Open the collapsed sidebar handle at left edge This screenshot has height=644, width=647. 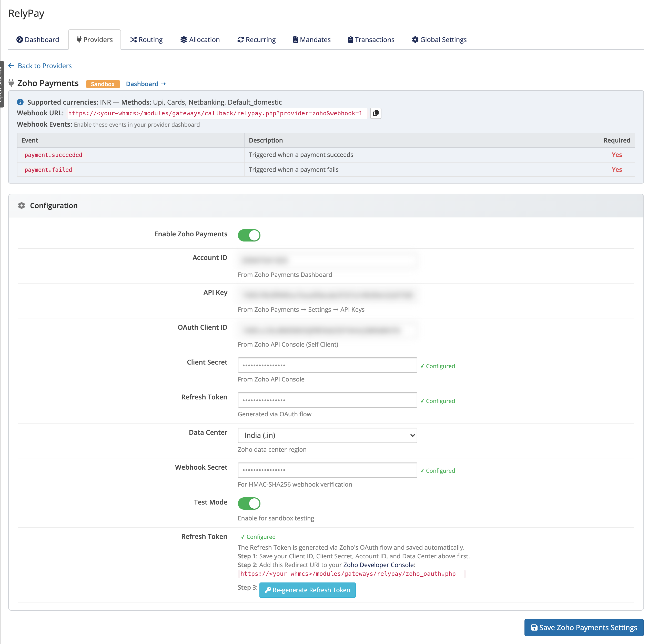(x=2, y=84)
